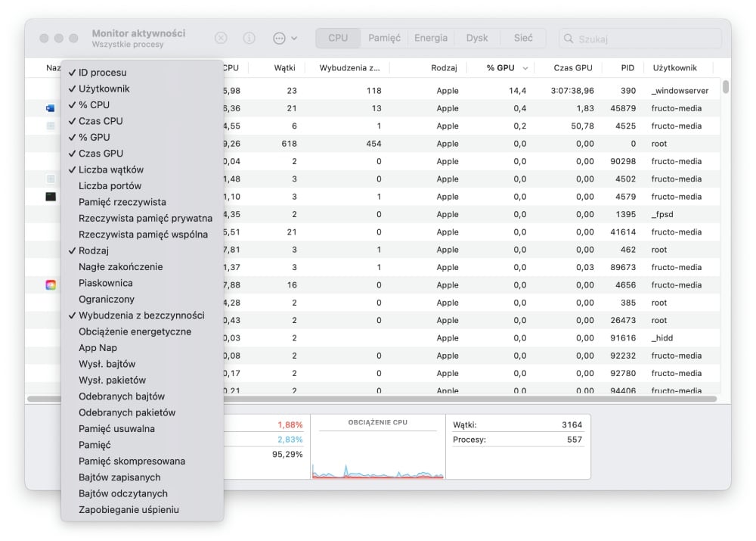
Task: Switch to the CPU tab
Action: [338, 38]
